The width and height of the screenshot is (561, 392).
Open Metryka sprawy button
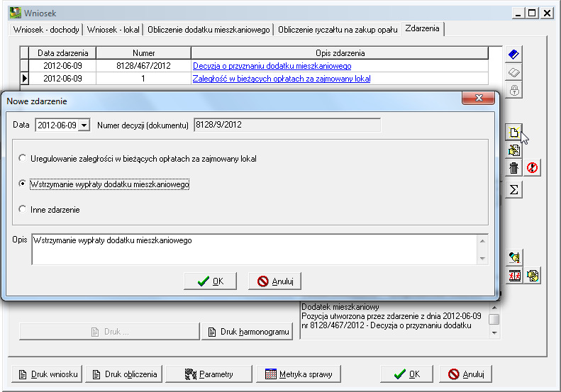pos(299,374)
